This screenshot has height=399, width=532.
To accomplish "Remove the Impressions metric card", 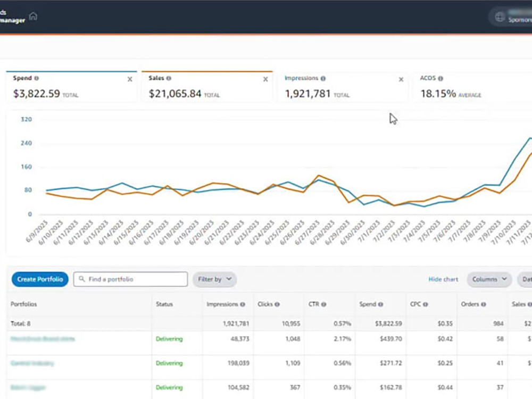I will tap(401, 79).
